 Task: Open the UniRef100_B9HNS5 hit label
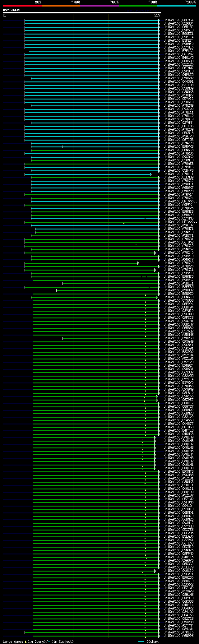tap(178, 277)
